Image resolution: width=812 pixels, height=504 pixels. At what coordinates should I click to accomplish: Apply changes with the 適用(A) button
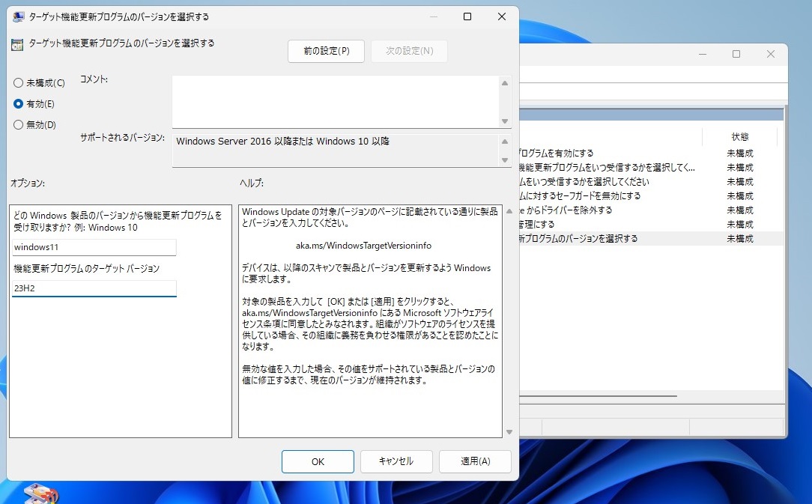tap(475, 461)
